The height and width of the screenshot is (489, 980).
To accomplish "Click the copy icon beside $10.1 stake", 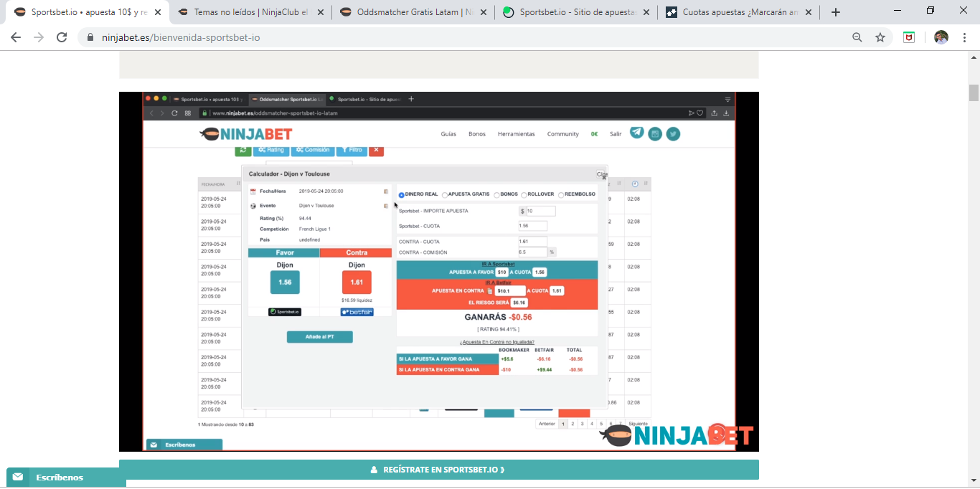I will pos(490,291).
